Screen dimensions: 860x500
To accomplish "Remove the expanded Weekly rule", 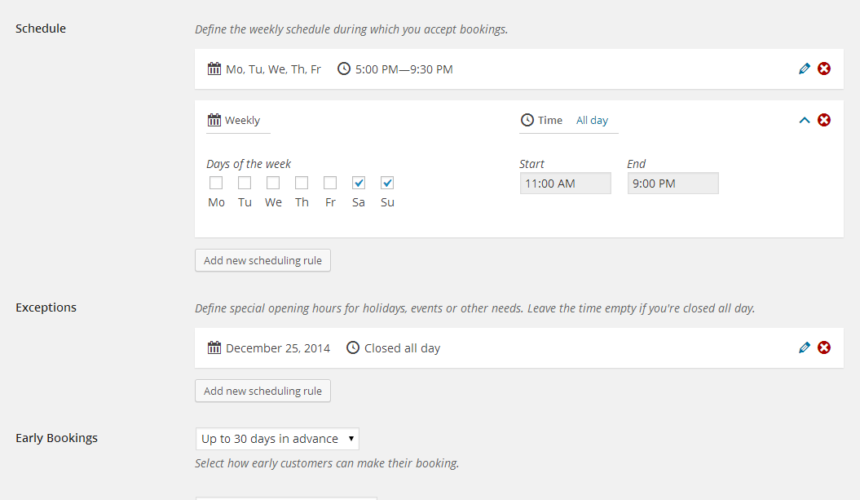I will [824, 120].
